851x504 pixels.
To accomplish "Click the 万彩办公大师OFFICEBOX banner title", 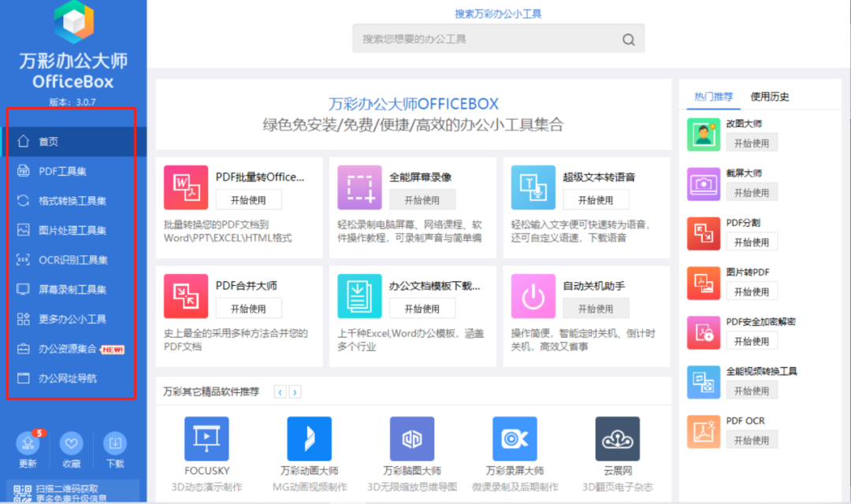I will point(414,104).
